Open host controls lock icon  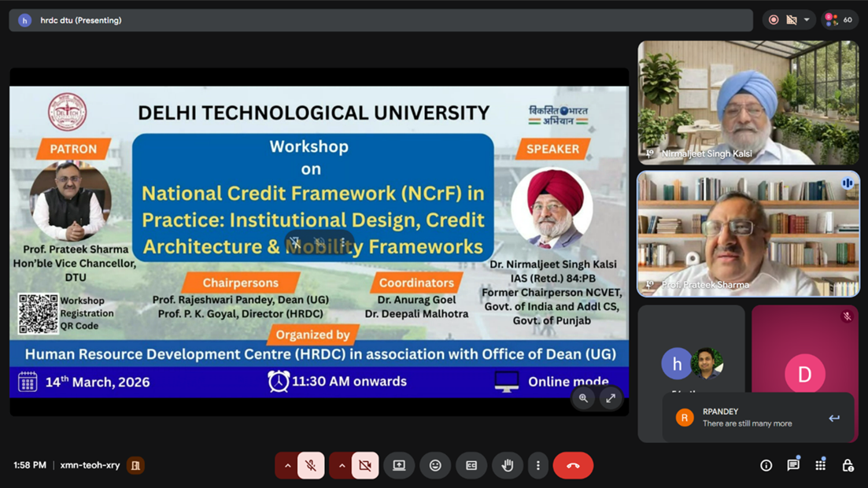coord(848,466)
